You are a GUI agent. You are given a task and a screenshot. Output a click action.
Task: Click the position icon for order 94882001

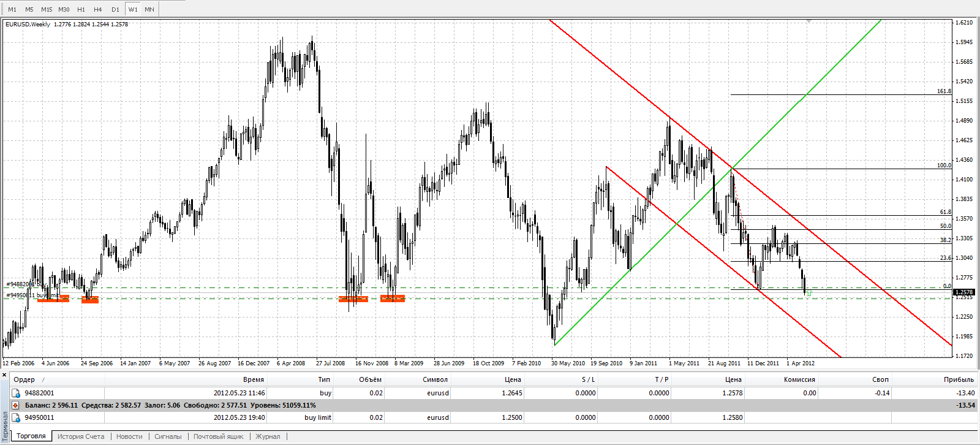point(17,394)
